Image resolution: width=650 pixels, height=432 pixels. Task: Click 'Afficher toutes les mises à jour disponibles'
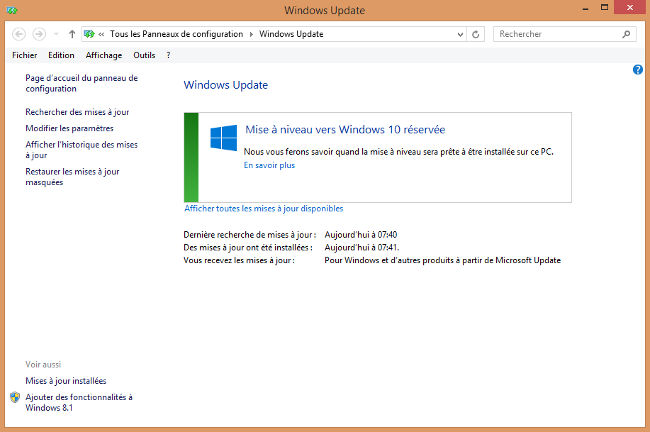tap(264, 209)
